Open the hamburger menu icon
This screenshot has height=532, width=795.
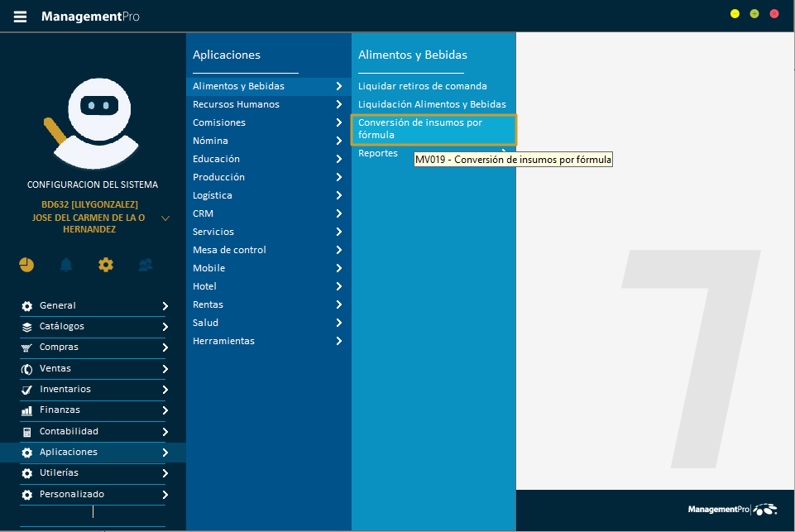pos(21,17)
